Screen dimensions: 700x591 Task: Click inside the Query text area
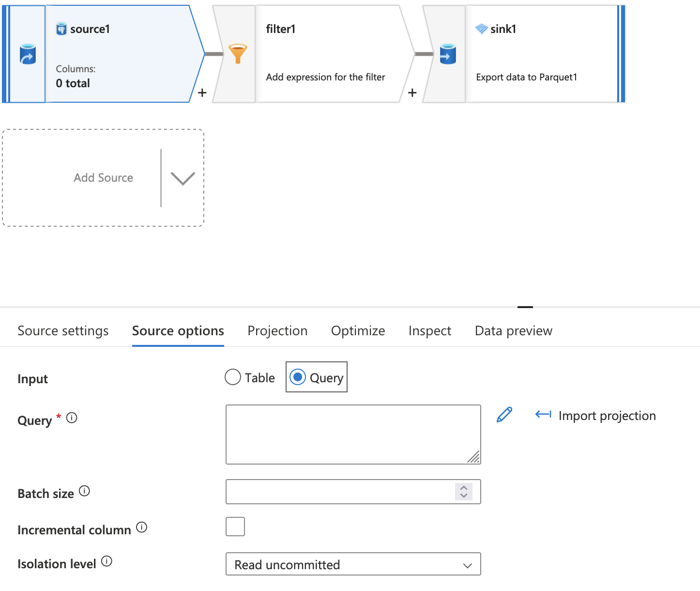[x=353, y=434]
